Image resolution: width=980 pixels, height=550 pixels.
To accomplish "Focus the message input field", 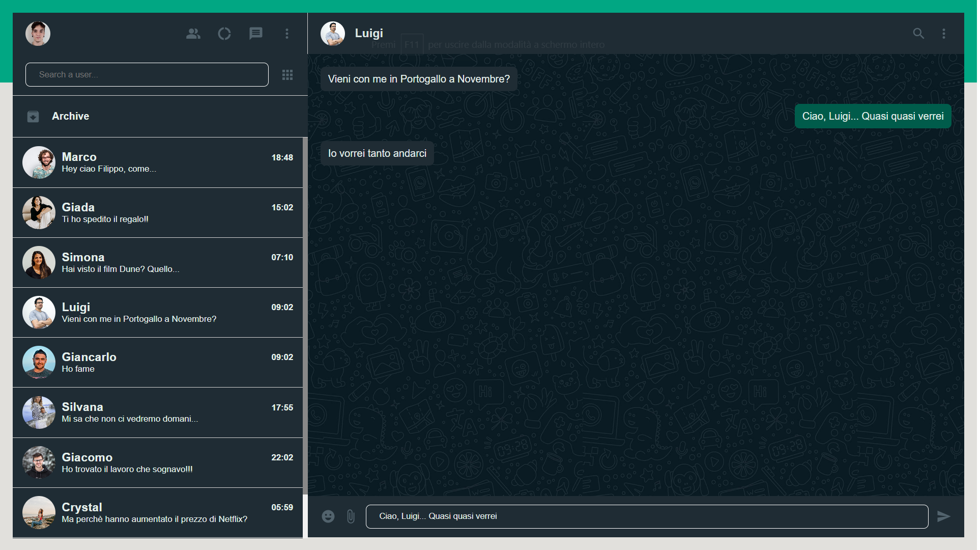I will pyautogui.click(x=646, y=516).
